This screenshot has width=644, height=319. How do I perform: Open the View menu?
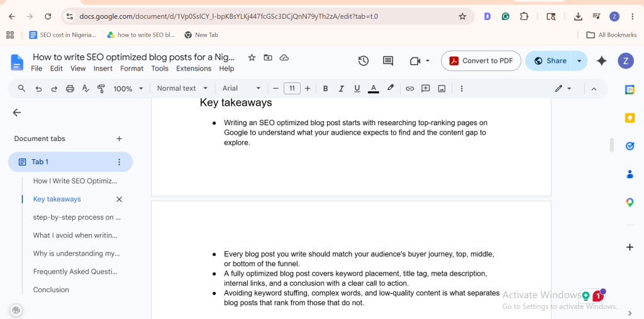78,69
